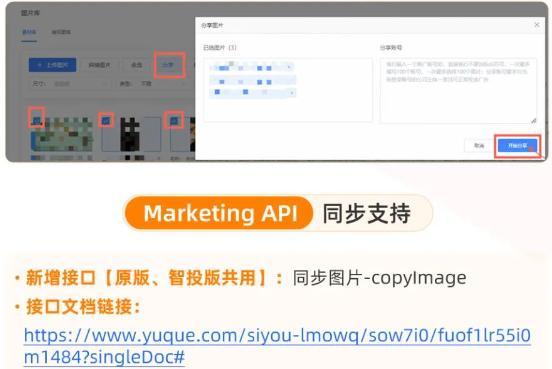Open the yuque.com API documentation link
The width and height of the screenshot is (552, 369).
pyautogui.click(x=277, y=346)
